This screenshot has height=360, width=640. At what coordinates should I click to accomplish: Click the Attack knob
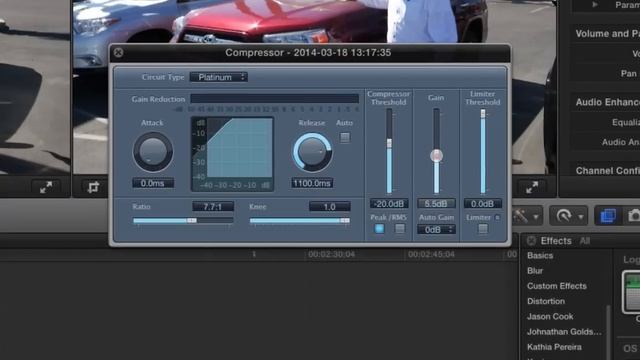point(153,151)
